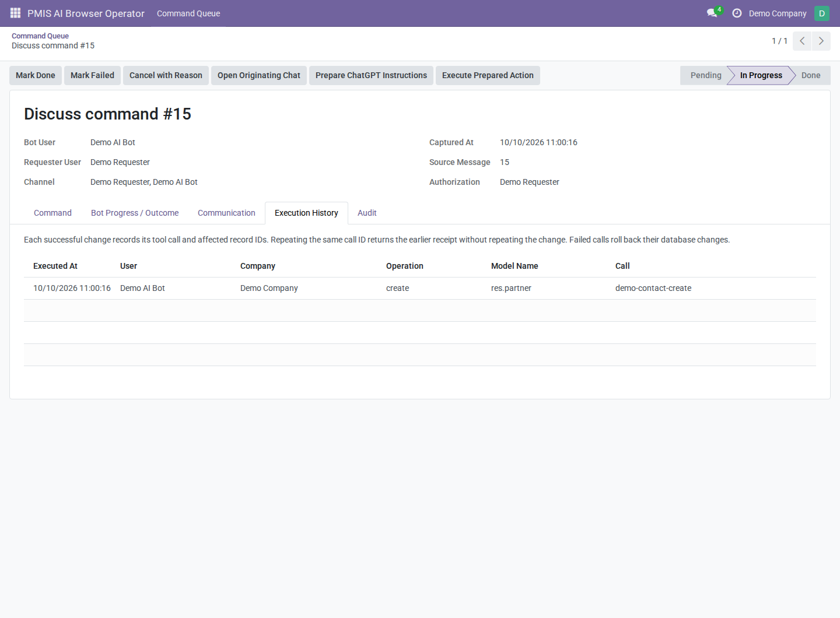Set status to Done
This screenshot has width=840, height=618.
[811, 75]
